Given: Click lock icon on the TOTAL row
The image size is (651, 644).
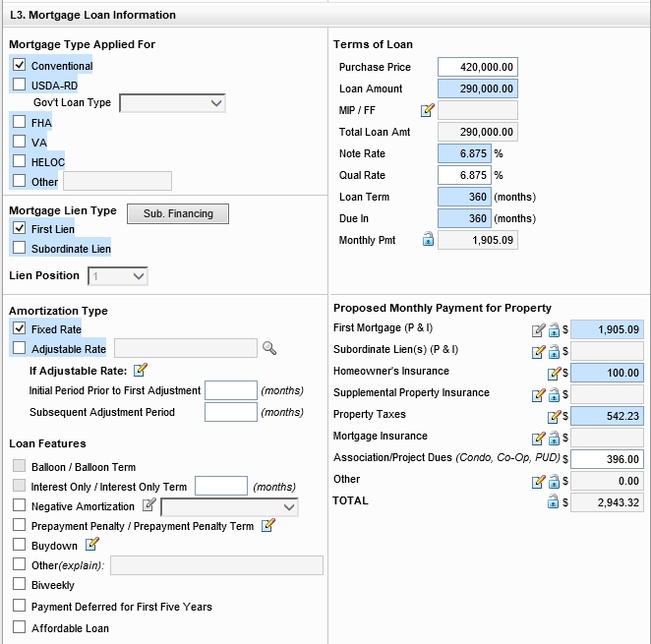Looking at the screenshot, I should point(554,502).
